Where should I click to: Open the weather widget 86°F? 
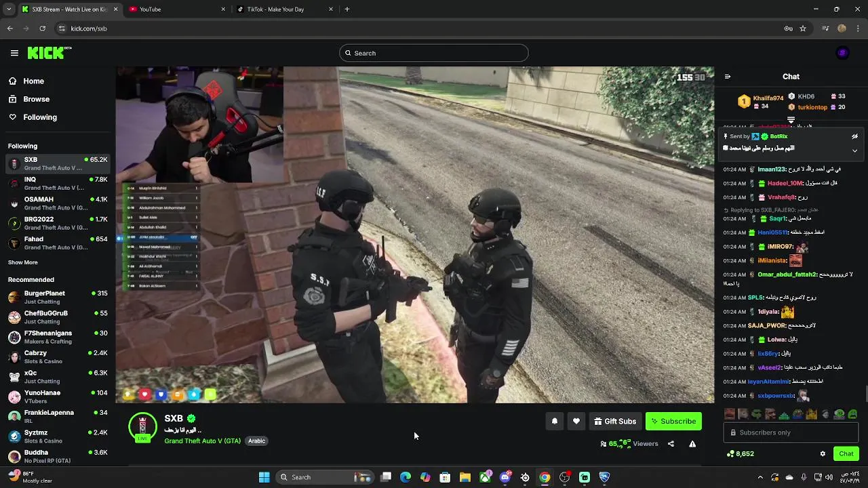click(x=31, y=477)
